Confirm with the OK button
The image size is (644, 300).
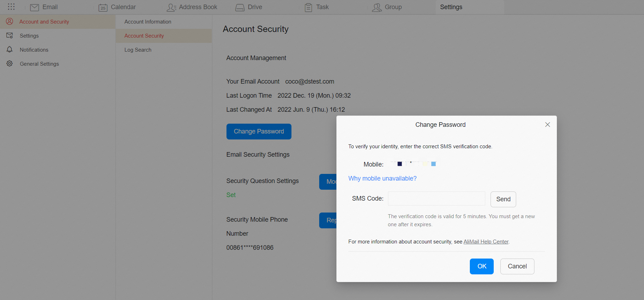(481, 266)
